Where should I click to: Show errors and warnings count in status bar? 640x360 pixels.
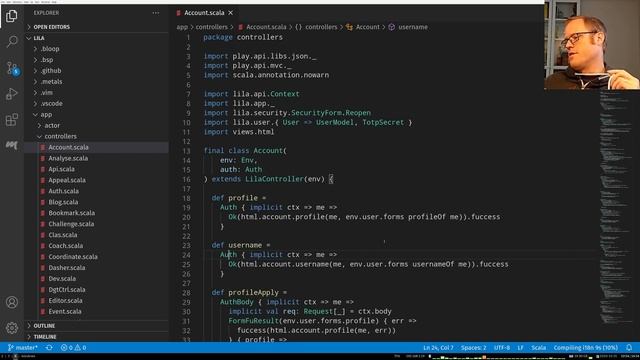[73, 348]
